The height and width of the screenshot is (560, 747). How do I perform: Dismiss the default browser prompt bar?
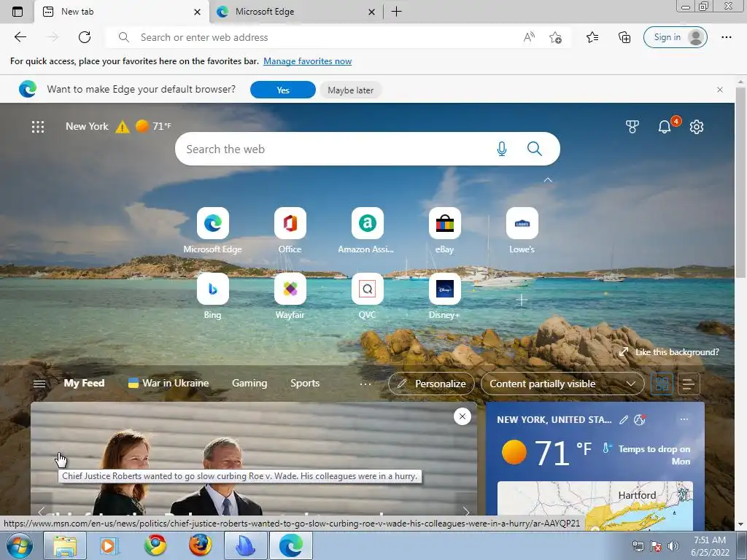pos(720,90)
